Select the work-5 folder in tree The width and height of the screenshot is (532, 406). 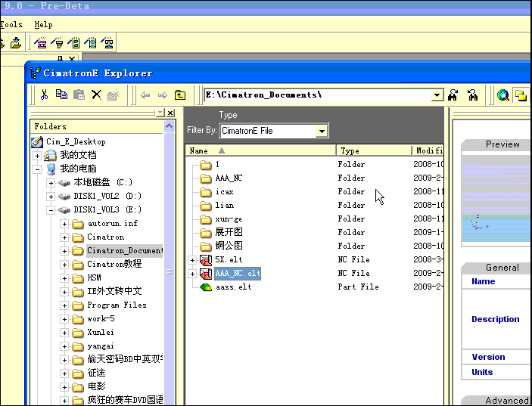(x=101, y=319)
